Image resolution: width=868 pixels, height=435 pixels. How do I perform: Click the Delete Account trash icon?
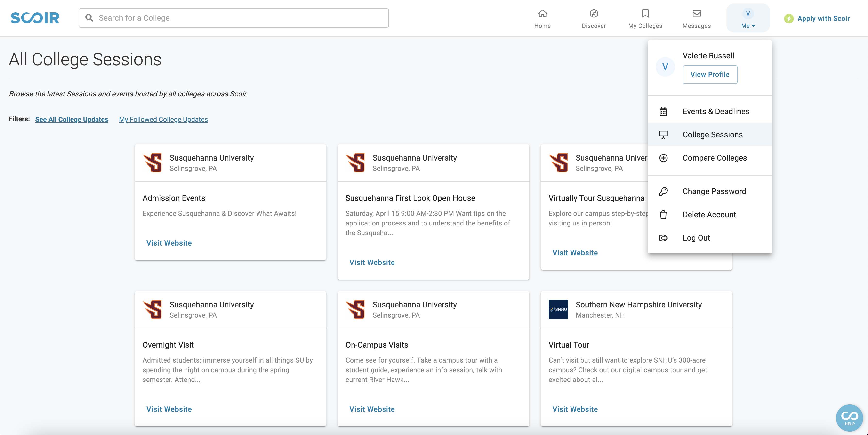(663, 214)
